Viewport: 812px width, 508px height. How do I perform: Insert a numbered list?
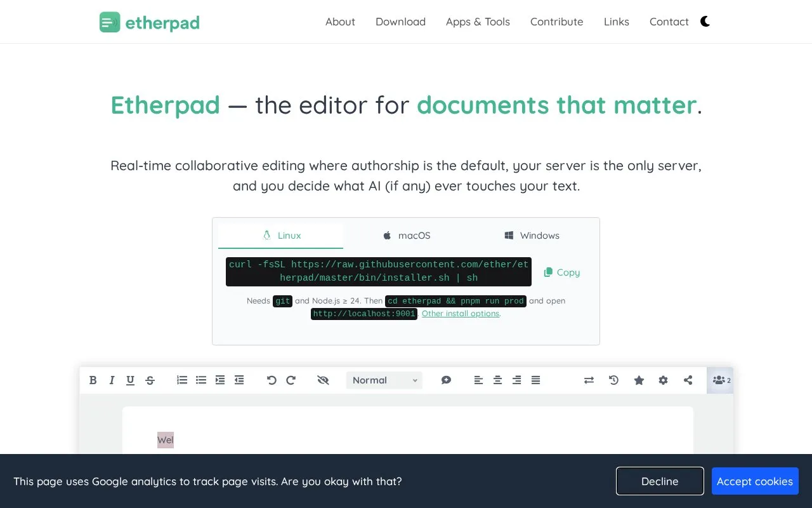coord(182,380)
